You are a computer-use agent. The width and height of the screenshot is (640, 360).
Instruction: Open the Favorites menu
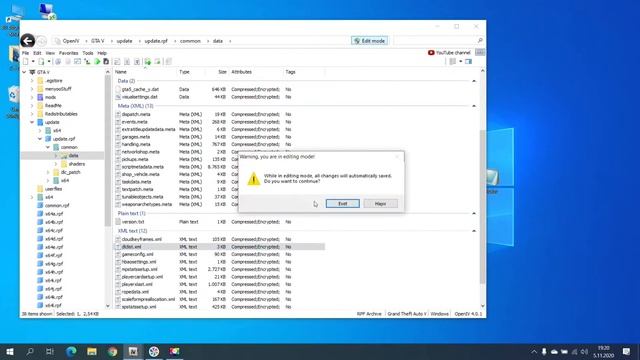pyautogui.click(x=69, y=53)
